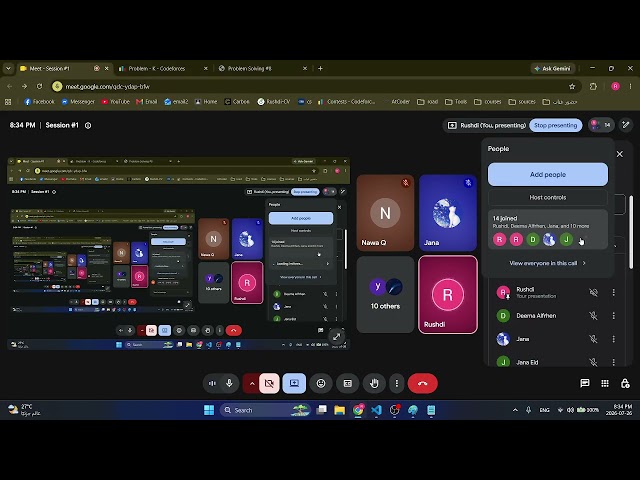Open Host controls in People panel

click(x=548, y=197)
